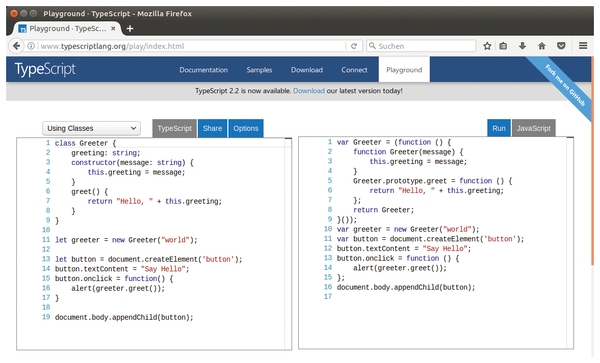Click the site info icon in address bar
The width and height of the screenshot is (600, 363).
point(31,46)
